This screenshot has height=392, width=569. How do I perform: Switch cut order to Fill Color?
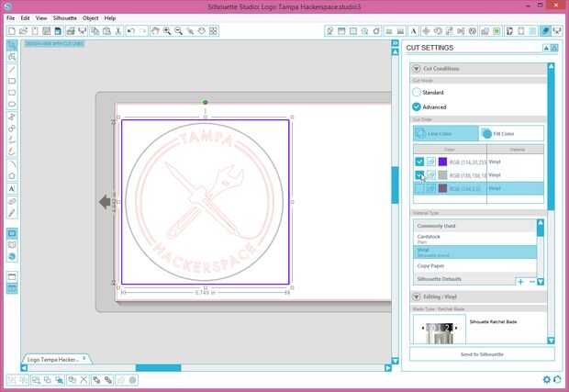[x=511, y=133]
